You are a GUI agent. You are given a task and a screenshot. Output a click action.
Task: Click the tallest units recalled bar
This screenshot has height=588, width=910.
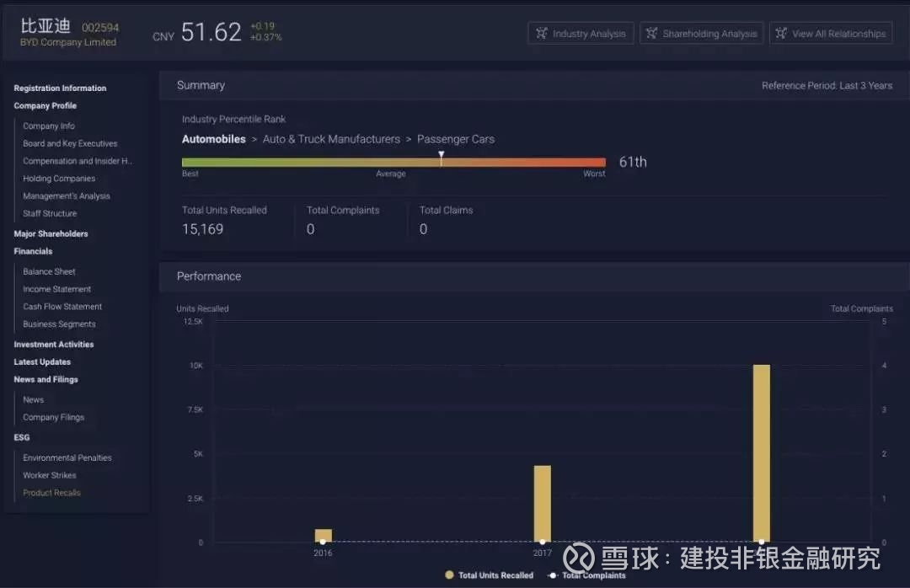[x=762, y=453]
